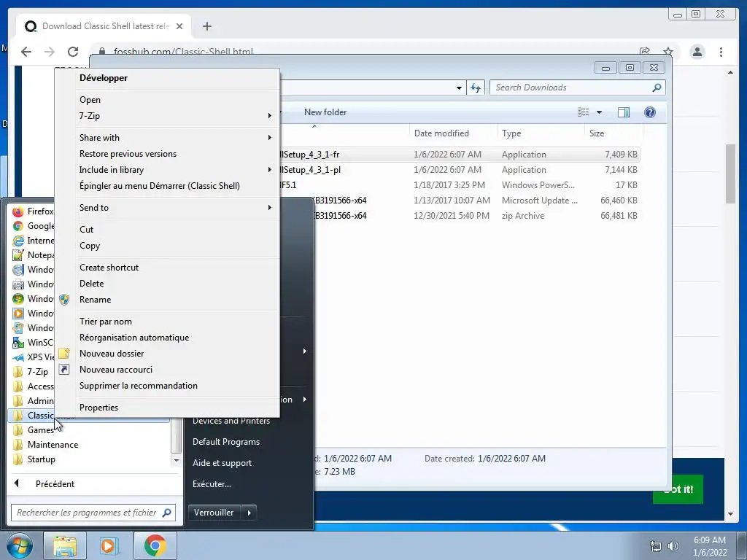Click Chrome's reload button

pos(73,52)
